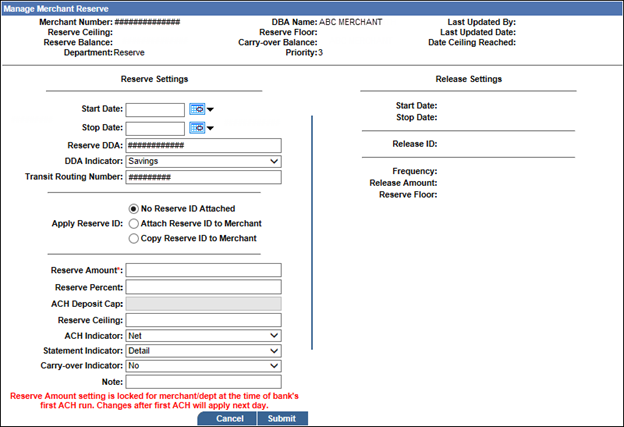Expand the Stop Date calendar dropdown arrow

(x=210, y=128)
